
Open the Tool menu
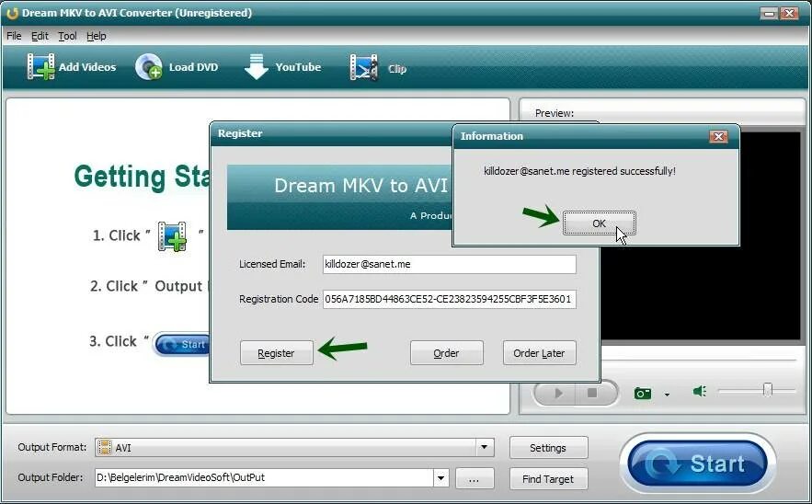(67, 36)
